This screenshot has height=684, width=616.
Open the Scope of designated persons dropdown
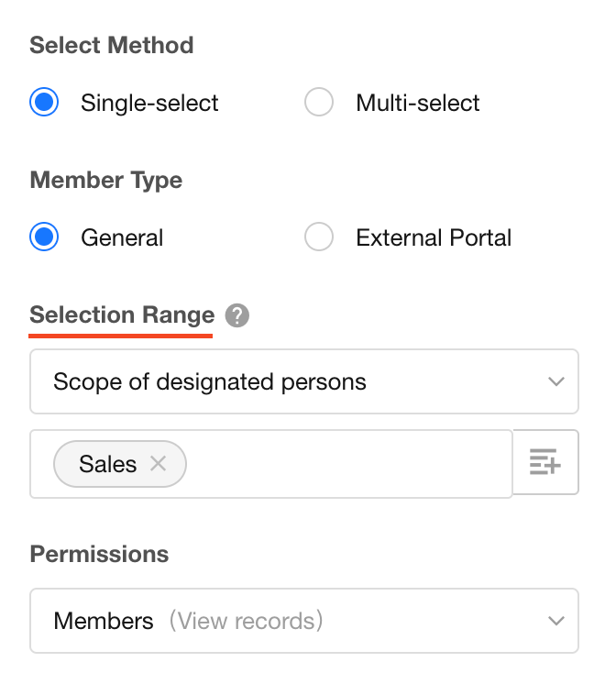304,381
